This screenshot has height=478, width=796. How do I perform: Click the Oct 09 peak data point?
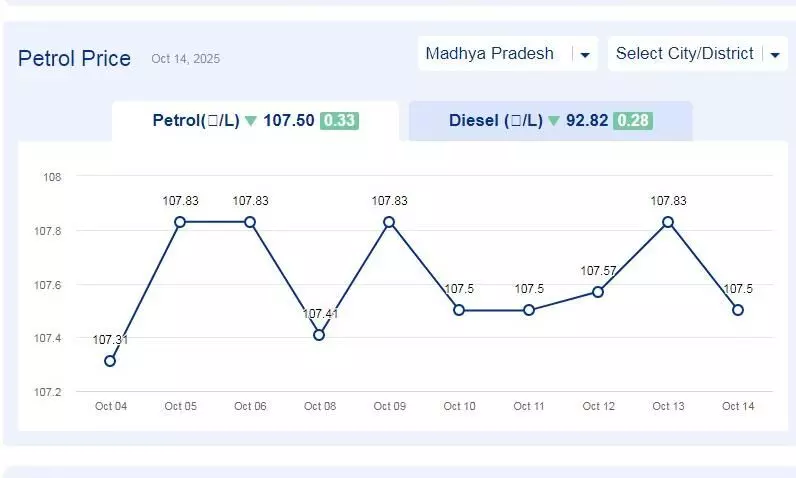click(389, 222)
